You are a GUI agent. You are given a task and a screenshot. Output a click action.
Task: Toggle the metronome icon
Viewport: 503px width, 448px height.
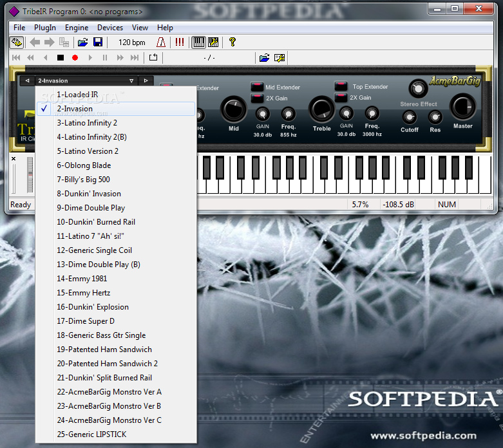[161, 42]
